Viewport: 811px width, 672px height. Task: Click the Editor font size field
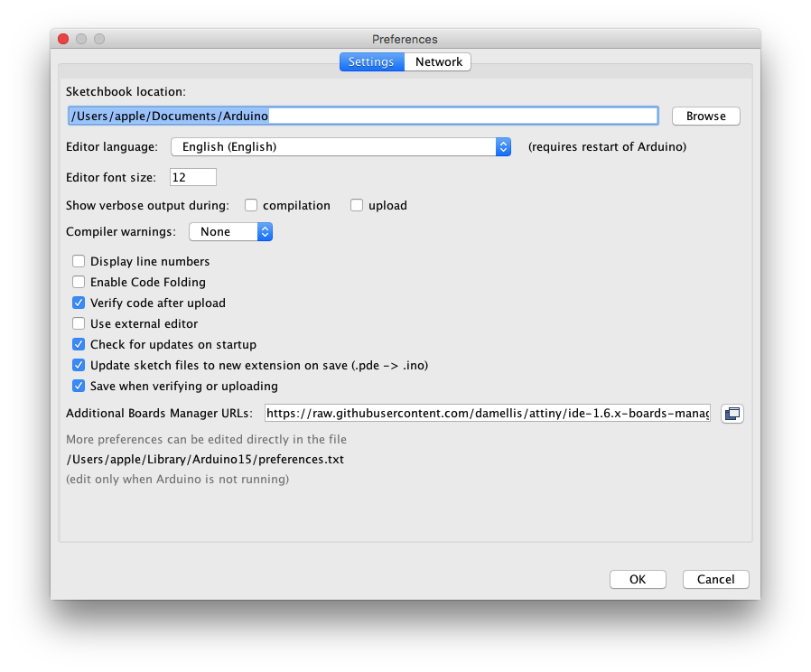[x=193, y=177]
